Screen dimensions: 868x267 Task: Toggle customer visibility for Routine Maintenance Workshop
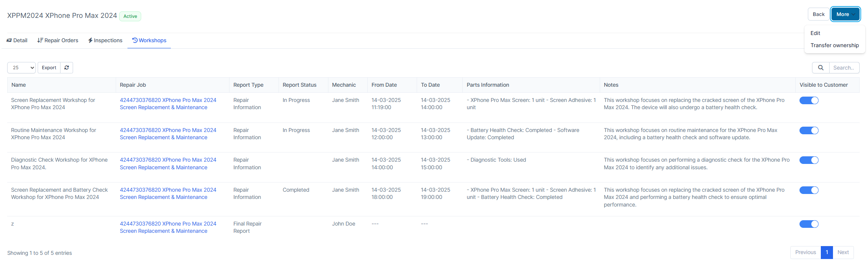809,130
